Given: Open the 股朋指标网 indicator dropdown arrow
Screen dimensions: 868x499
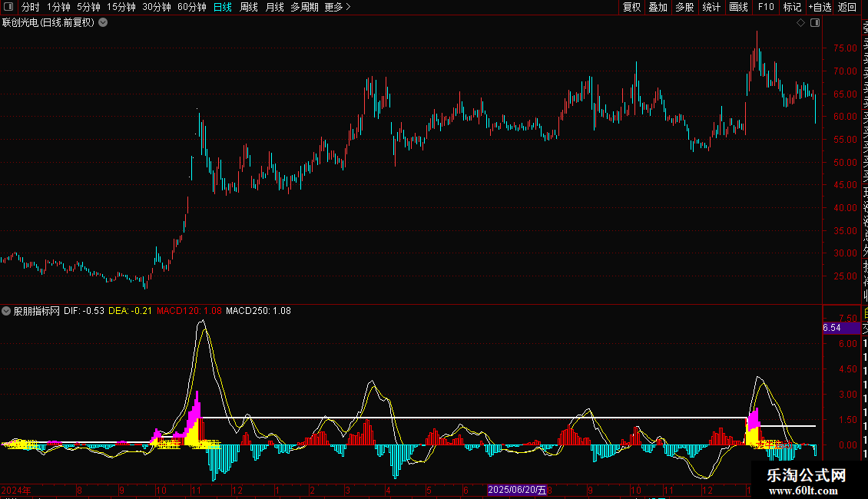Looking at the screenshot, I should pos(7,312).
